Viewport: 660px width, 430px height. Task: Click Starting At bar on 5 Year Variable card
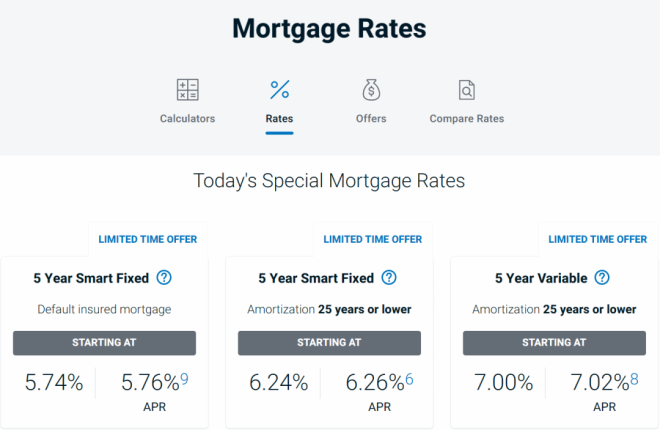pos(554,343)
